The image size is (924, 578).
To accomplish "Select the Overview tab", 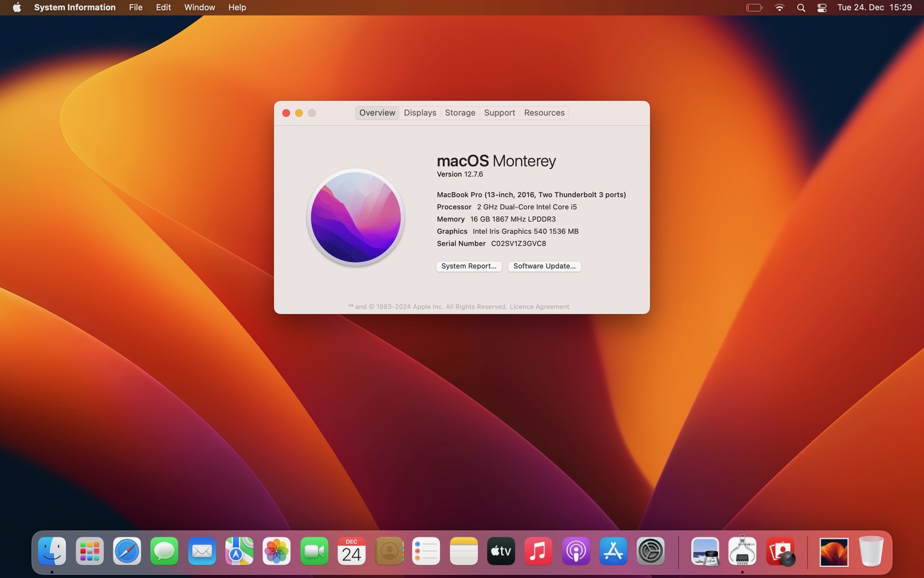I will [x=377, y=113].
